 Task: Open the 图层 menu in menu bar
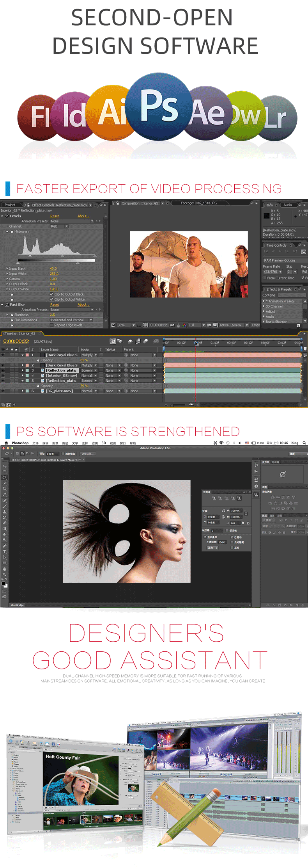65,443
